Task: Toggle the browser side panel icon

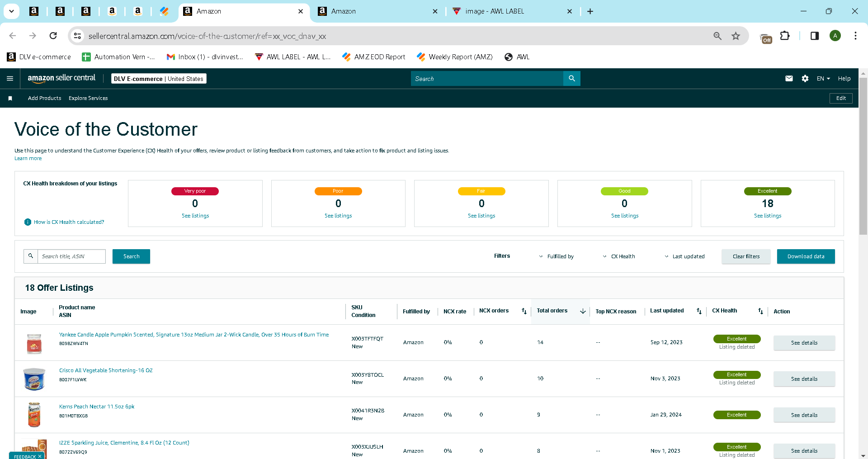Action: (815, 36)
